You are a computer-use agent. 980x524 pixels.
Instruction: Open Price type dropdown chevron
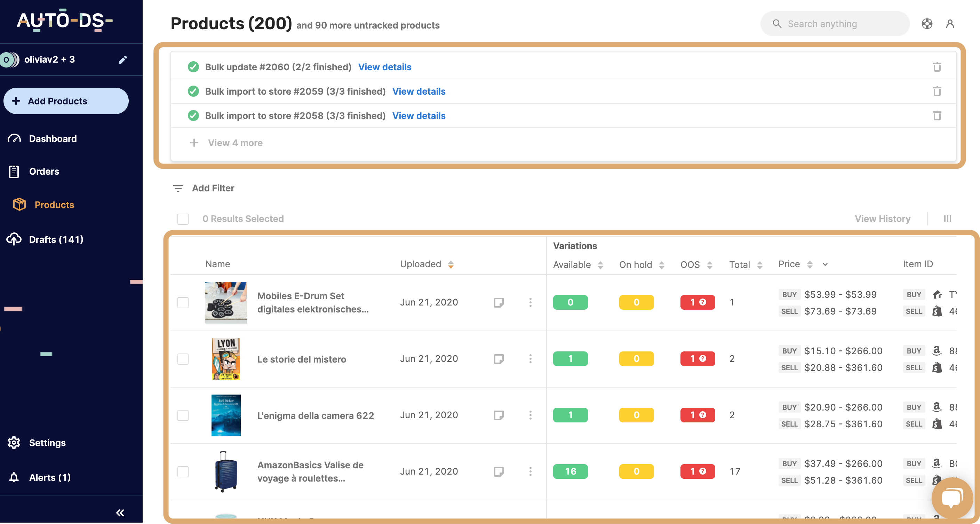point(825,264)
